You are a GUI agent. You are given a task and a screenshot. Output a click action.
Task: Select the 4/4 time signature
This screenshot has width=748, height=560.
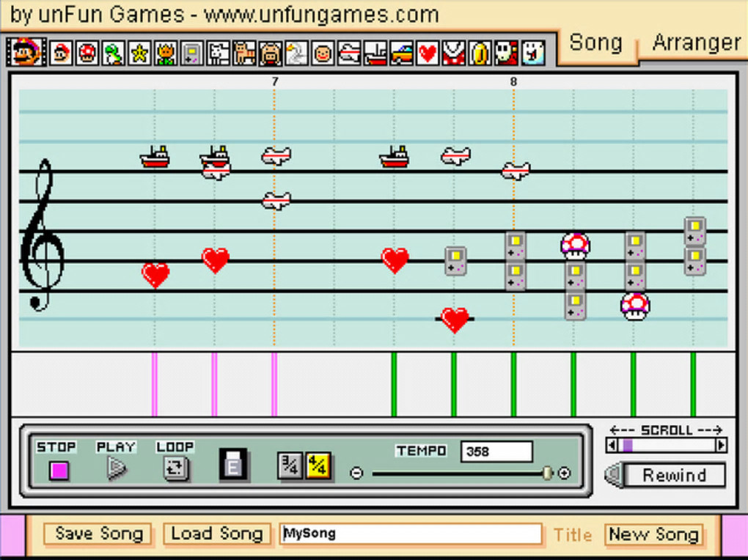coord(318,465)
